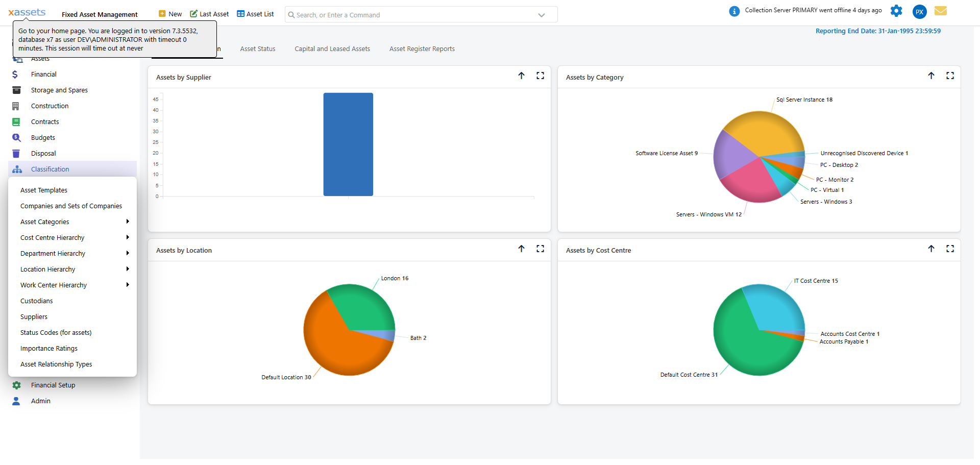Viewport: 980px width, 465px height.
Task: Open the Capital and Leased Assets tab
Action: coord(332,48)
